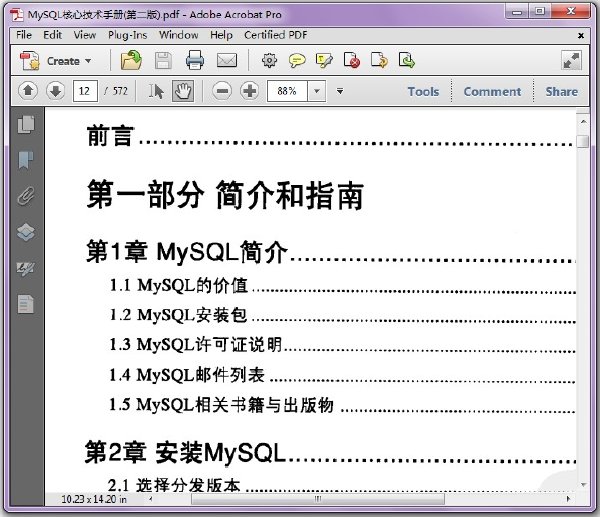Toggle read mode with the expand arrows icon
The image size is (600, 517).
(x=571, y=60)
